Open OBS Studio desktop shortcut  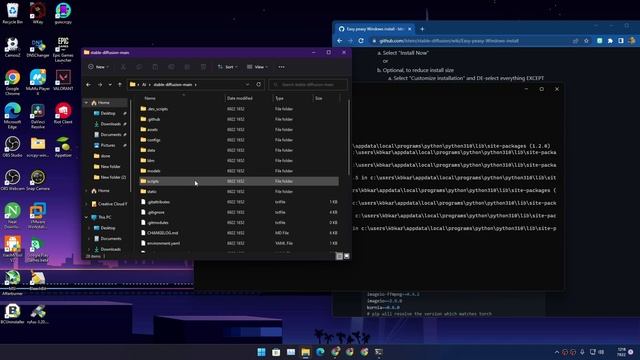(x=12, y=147)
